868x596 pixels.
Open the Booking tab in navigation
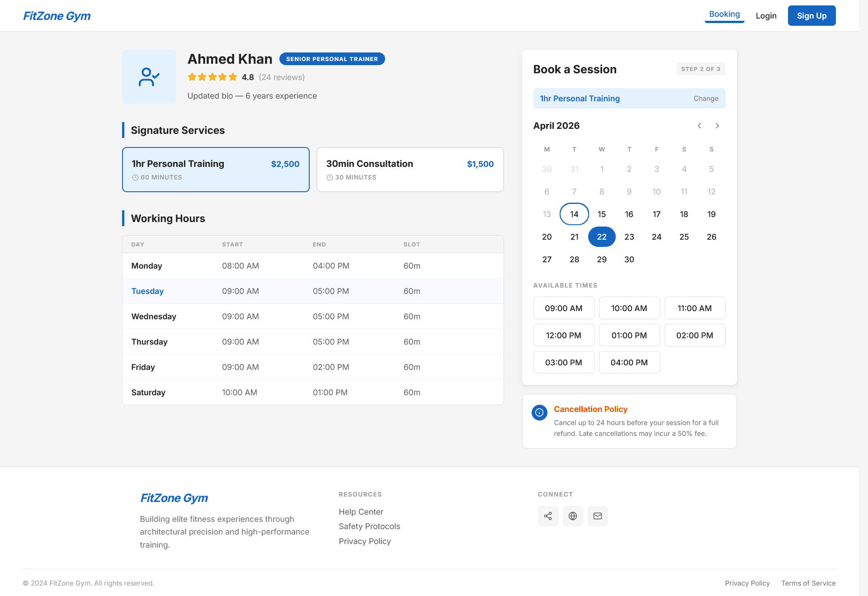tap(724, 14)
